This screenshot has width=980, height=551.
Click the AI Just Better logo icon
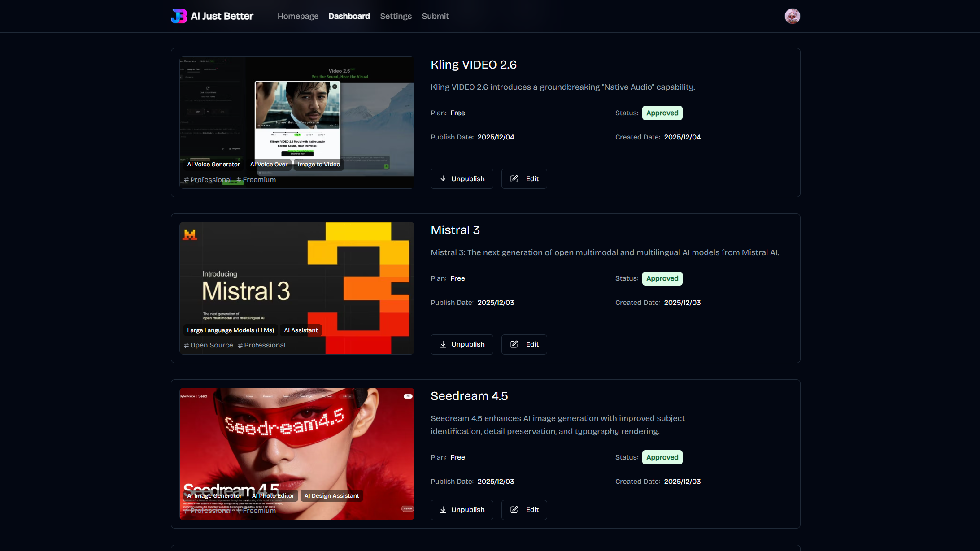coord(179,16)
